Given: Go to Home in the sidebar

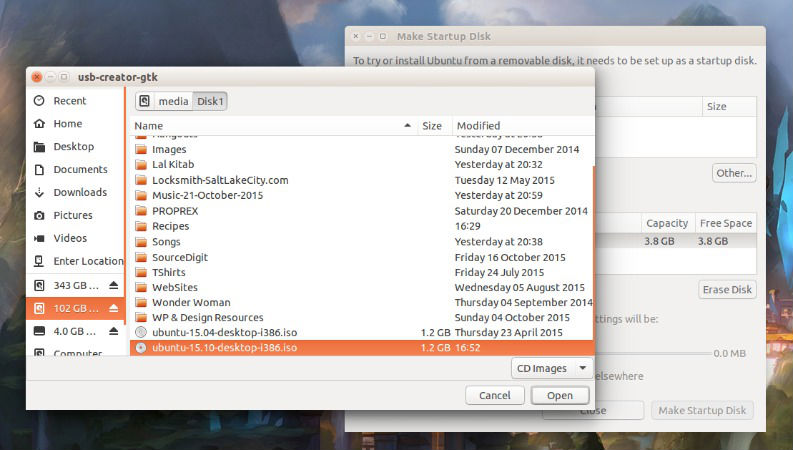Looking at the screenshot, I should tap(75, 123).
